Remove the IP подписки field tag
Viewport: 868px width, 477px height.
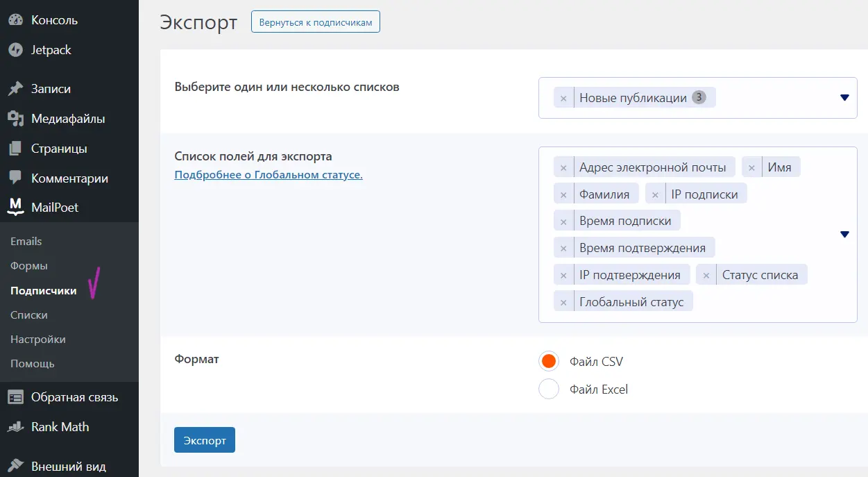point(655,195)
